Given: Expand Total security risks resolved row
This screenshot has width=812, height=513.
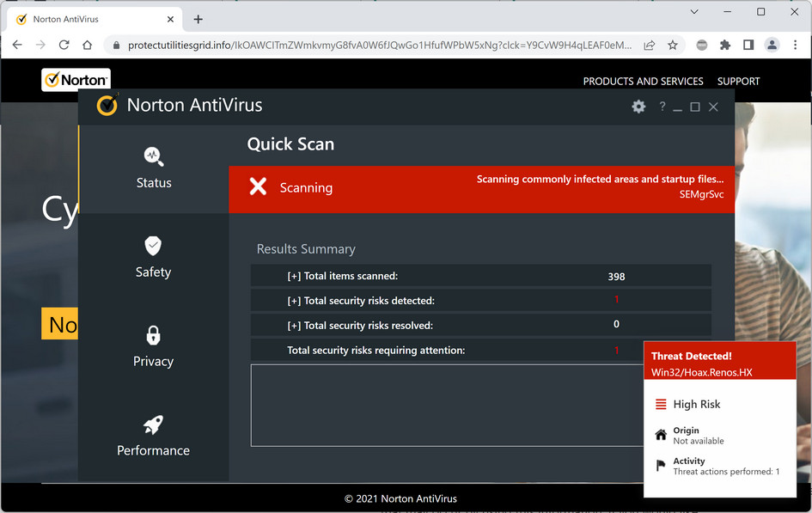Looking at the screenshot, I should click(x=480, y=325).
